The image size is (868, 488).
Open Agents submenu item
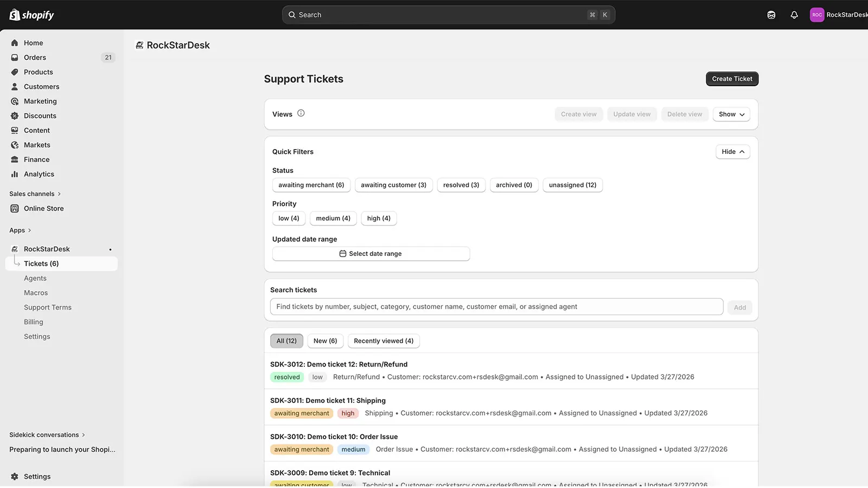coord(35,279)
